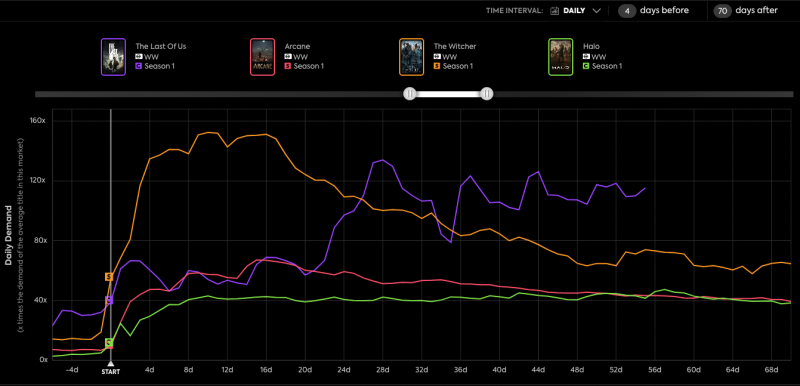The width and height of the screenshot is (800, 386).
Task: Click the orange S marker on start line
Action: coord(109,277)
